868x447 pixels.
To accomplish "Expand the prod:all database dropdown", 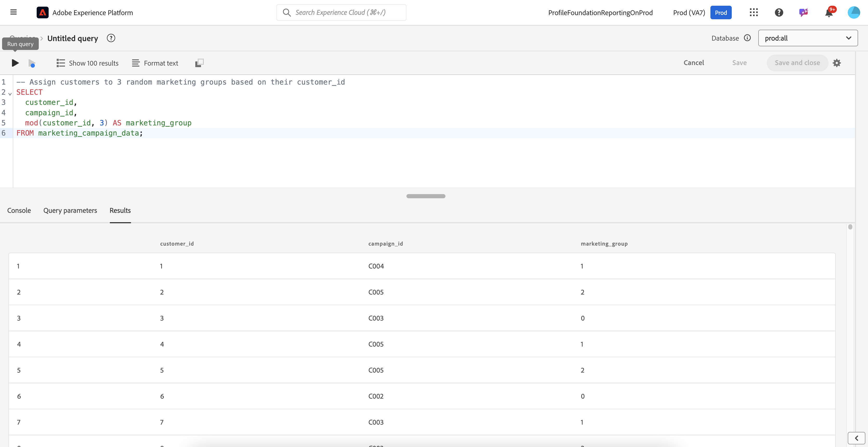I will click(x=808, y=38).
